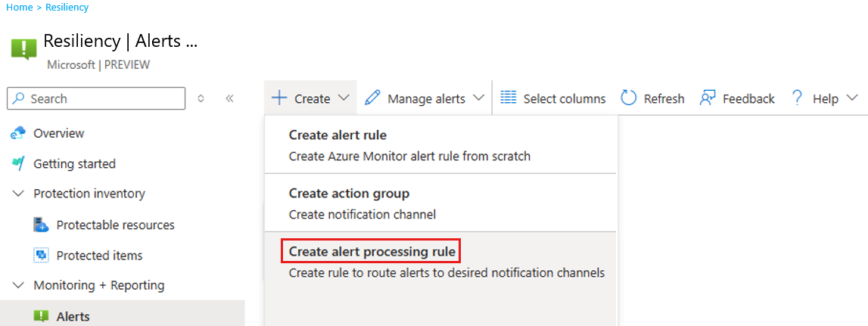This screenshot has height=326, width=868.
Task: Open the Help dropdown menu
Action: click(824, 98)
